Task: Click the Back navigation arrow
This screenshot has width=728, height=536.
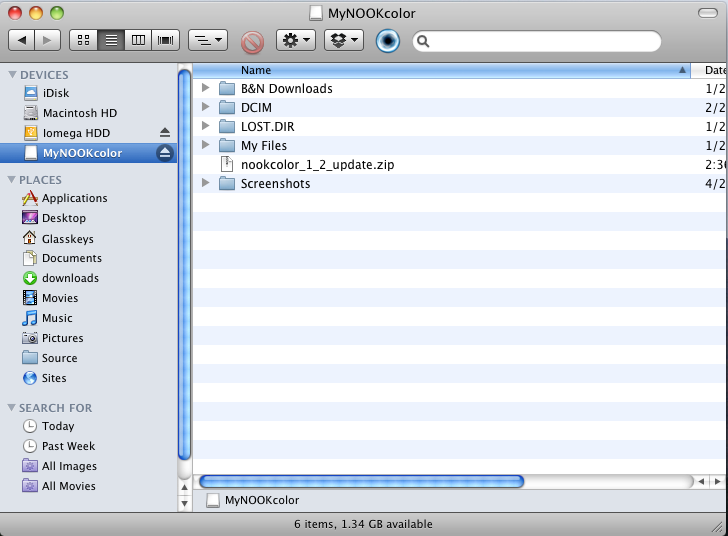Action: tap(22, 41)
